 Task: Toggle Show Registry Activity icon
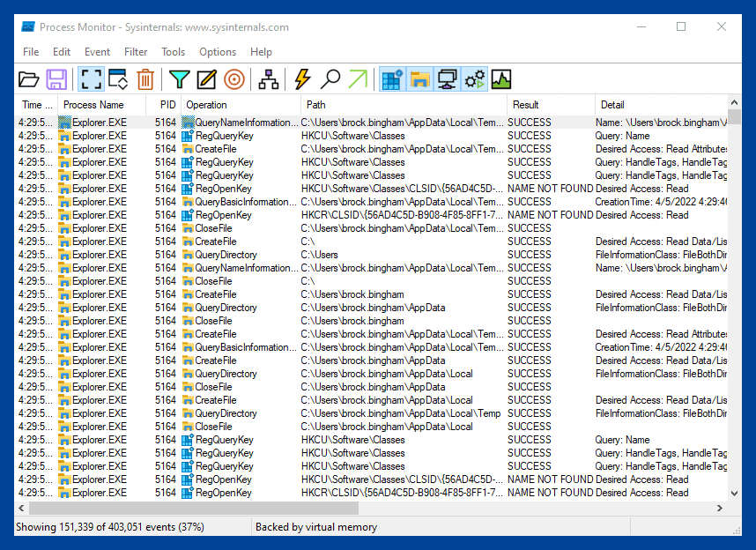coord(392,79)
